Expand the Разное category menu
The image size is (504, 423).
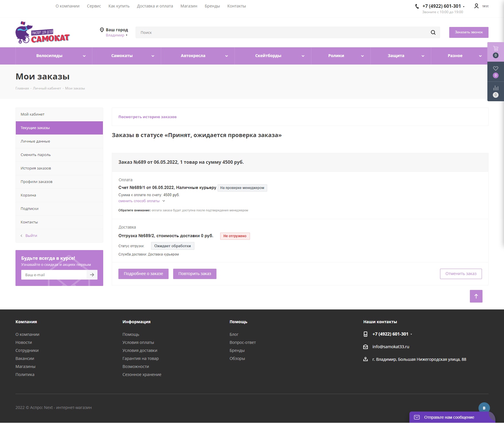(480, 56)
